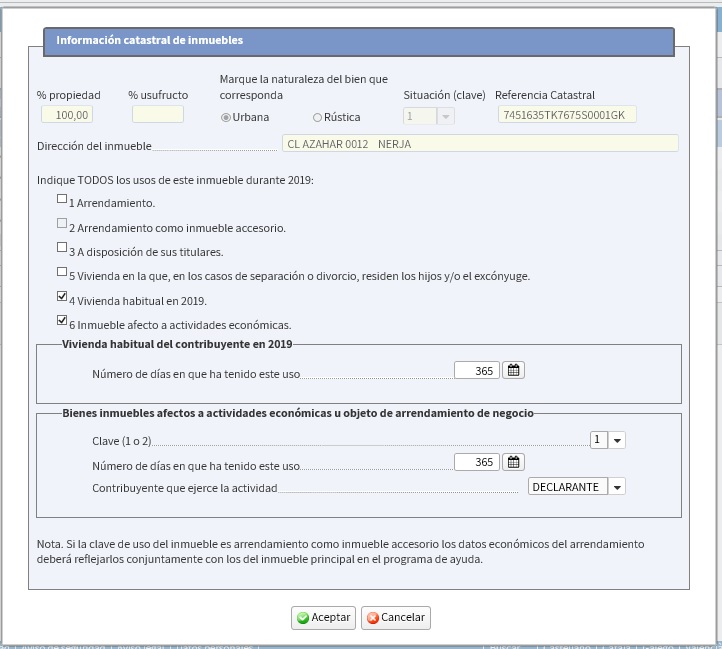Click the Referencia Catastral field
722x649 pixels.
[x=566, y=115]
